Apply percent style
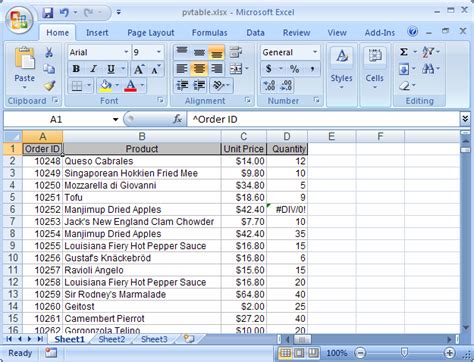This screenshot has height=362, width=474. [294, 69]
